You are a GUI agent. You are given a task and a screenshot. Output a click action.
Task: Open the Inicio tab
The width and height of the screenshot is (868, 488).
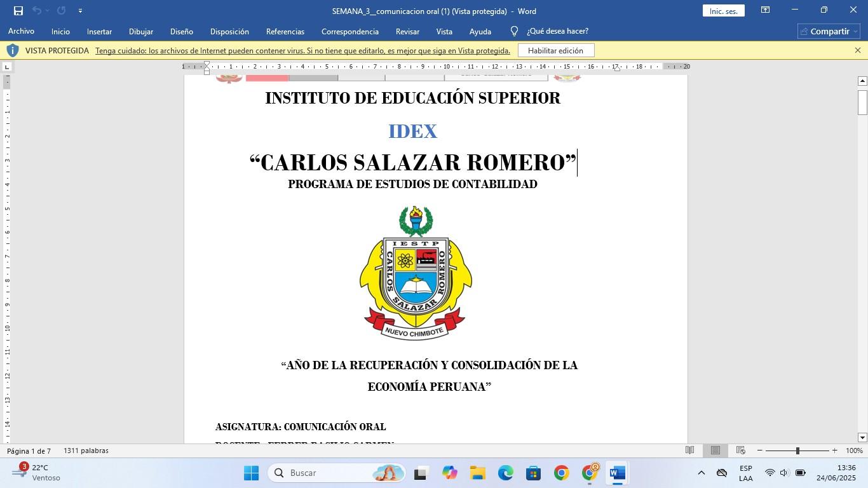tap(60, 31)
